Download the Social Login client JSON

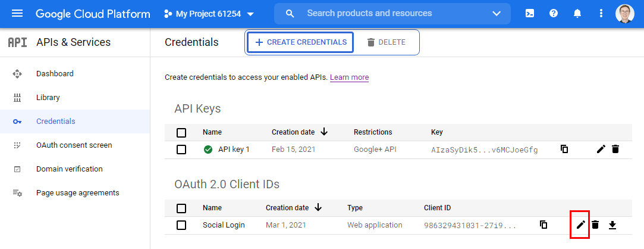[612, 225]
